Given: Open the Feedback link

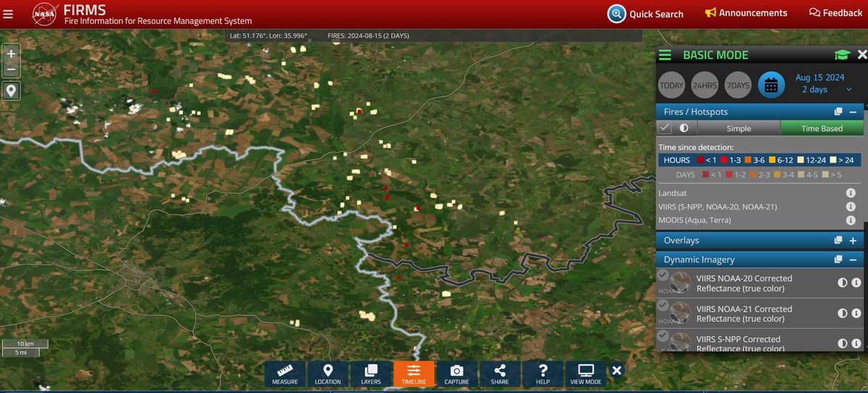Looking at the screenshot, I should point(835,13).
